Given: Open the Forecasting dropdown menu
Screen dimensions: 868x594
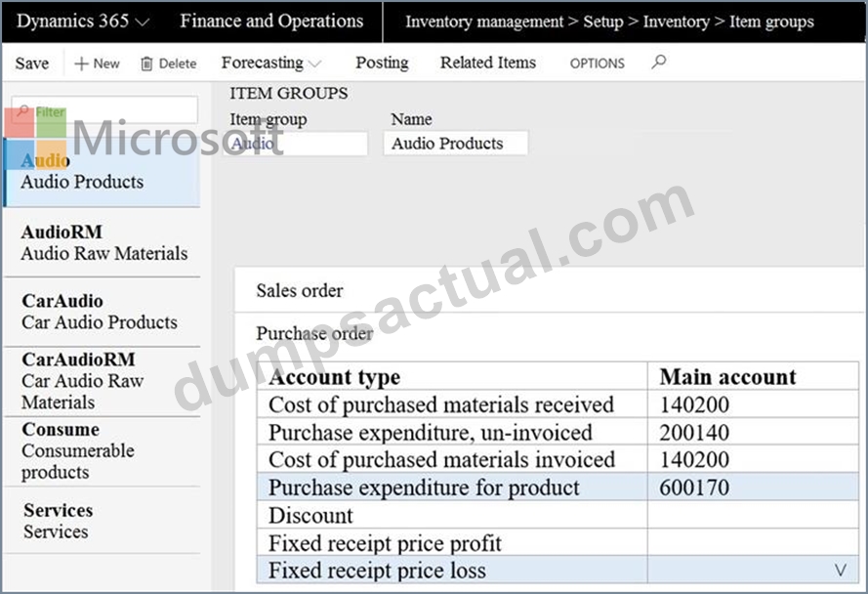Looking at the screenshot, I should [x=271, y=63].
